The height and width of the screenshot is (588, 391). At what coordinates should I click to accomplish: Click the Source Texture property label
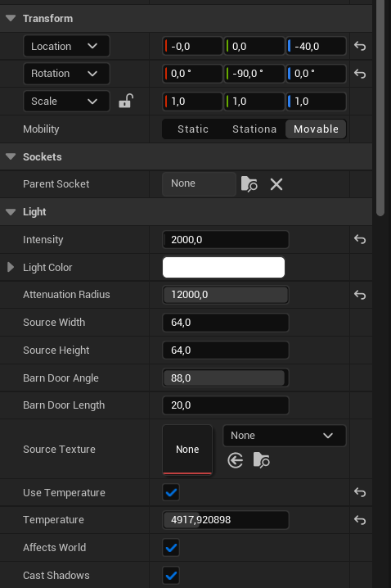pyautogui.click(x=59, y=450)
